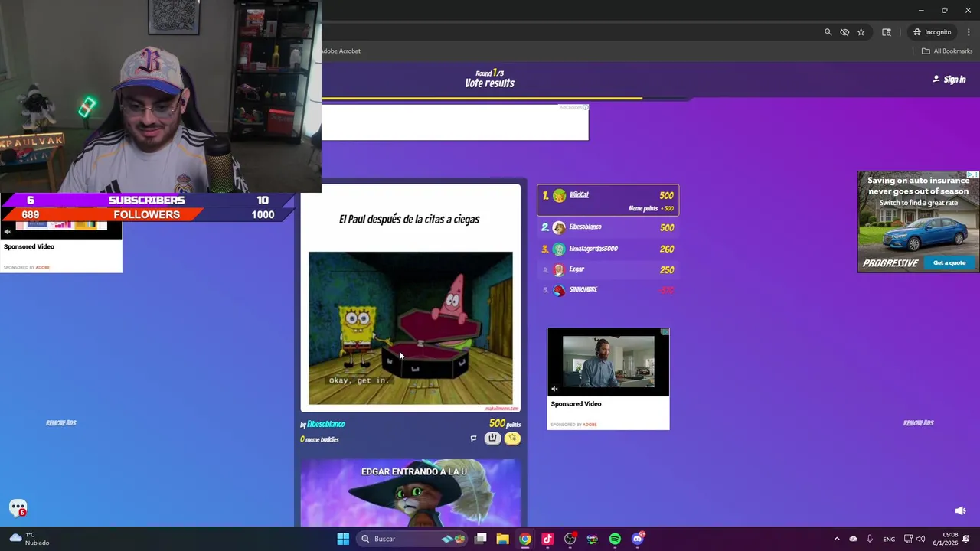Open File Explorer from the taskbar
The width and height of the screenshot is (980, 551).
pos(503,539)
